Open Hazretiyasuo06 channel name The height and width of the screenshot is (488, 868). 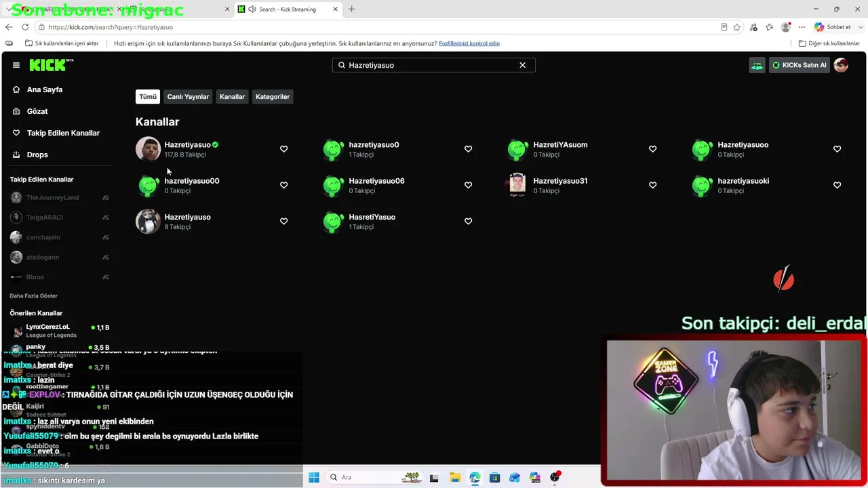[x=376, y=181]
